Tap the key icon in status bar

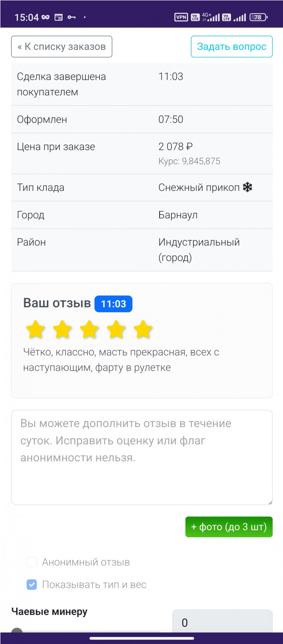click(x=72, y=17)
